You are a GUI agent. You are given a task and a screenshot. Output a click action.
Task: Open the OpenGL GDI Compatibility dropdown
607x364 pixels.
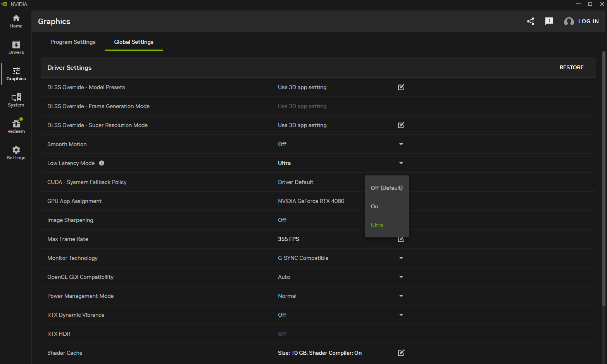pos(401,277)
